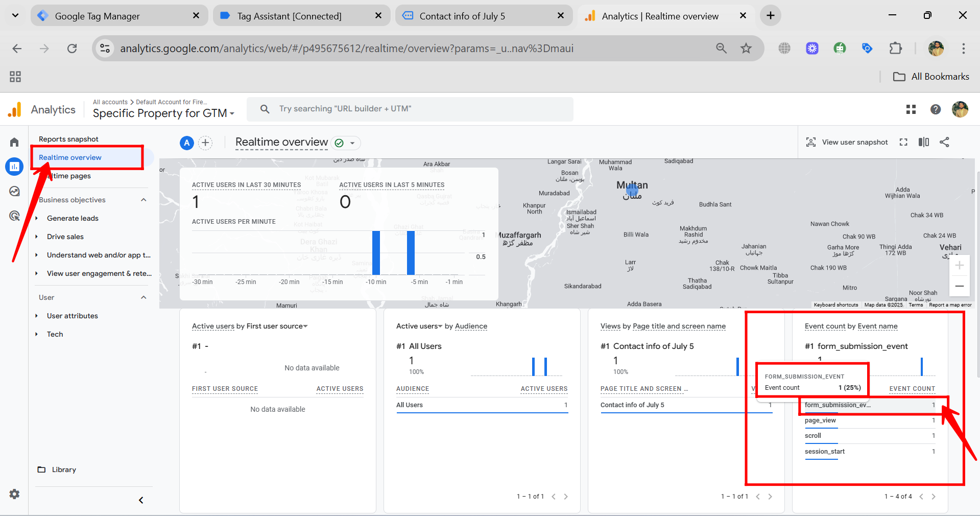Expand User attributes tree item

tap(36, 316)
